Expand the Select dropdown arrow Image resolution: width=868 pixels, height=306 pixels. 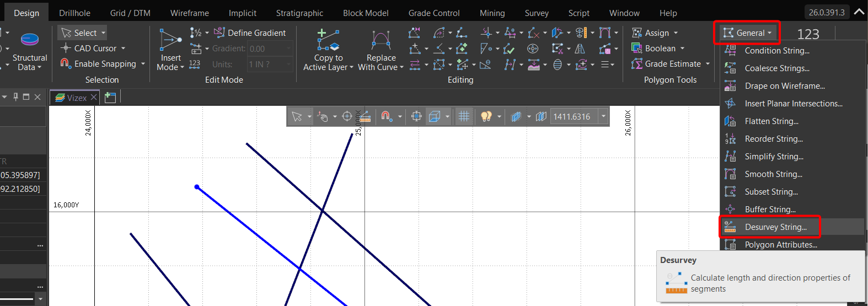point(103,33)
